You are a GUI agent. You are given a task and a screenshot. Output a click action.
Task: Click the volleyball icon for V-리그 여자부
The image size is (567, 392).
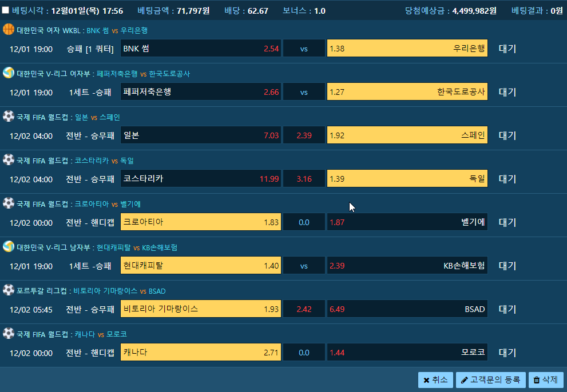coord(9,73)
